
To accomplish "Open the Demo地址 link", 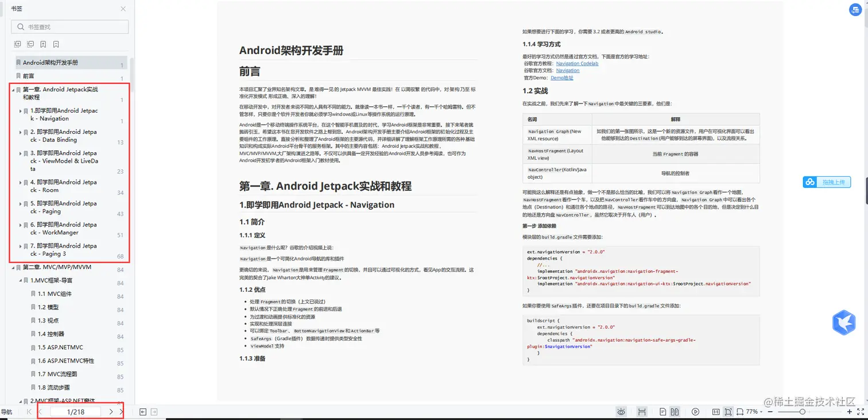I will pos(562,78).
